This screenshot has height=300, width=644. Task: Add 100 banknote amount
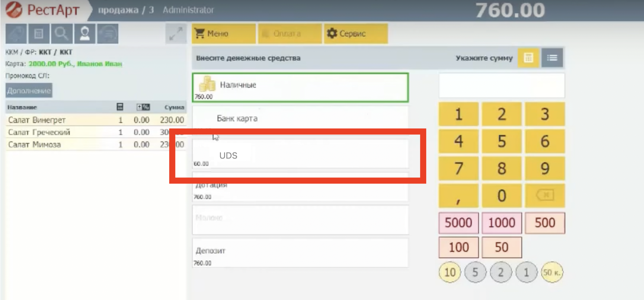pyautogui.click(x=459, y=247)
